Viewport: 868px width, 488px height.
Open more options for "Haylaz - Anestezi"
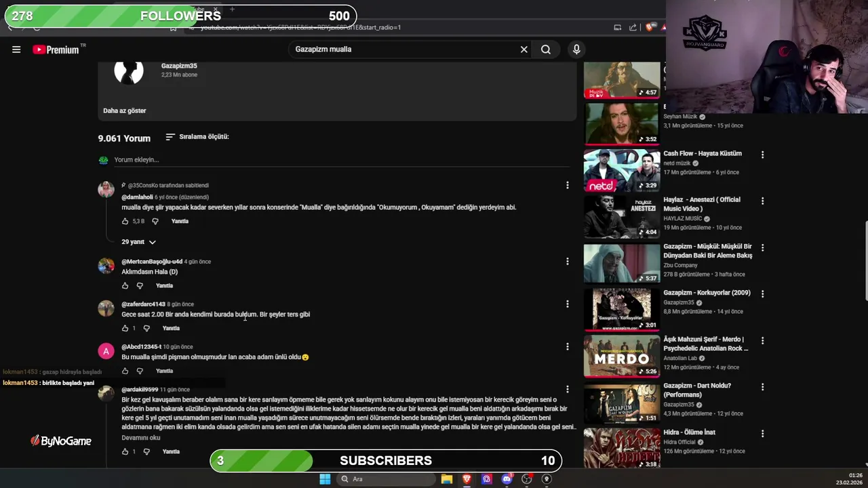click(x=762, y=201)
